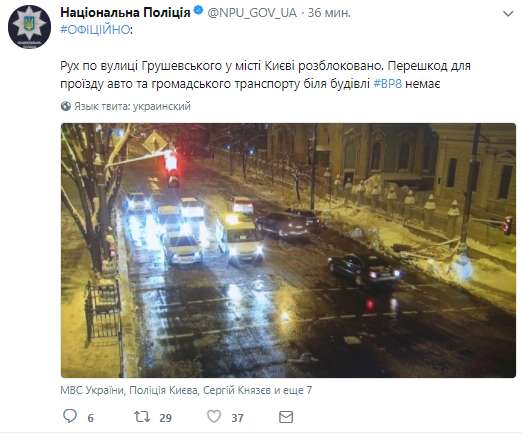
Task: Open tagged user Сергій Князєв
Action: [x=237, y=390]
